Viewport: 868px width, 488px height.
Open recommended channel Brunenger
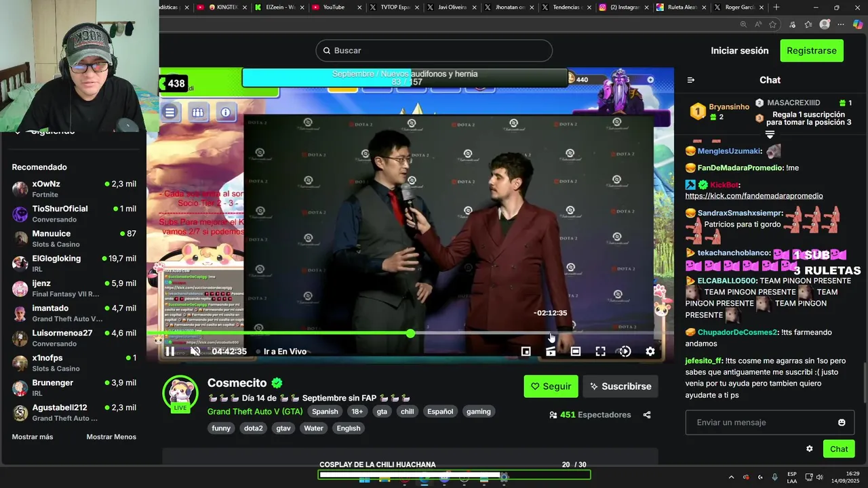(75, 388)
